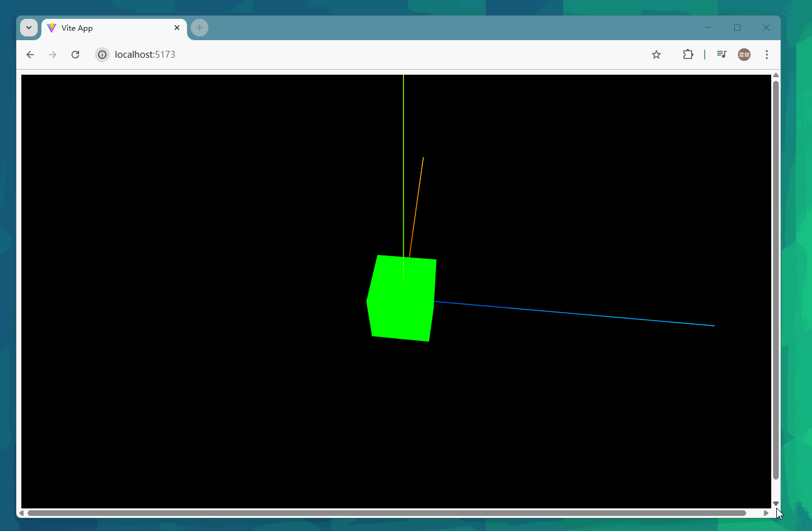The width and height of the screenshot is (812, 531).
Task: Bookmark this page with the star icon
Action: [x=656, y=55]
